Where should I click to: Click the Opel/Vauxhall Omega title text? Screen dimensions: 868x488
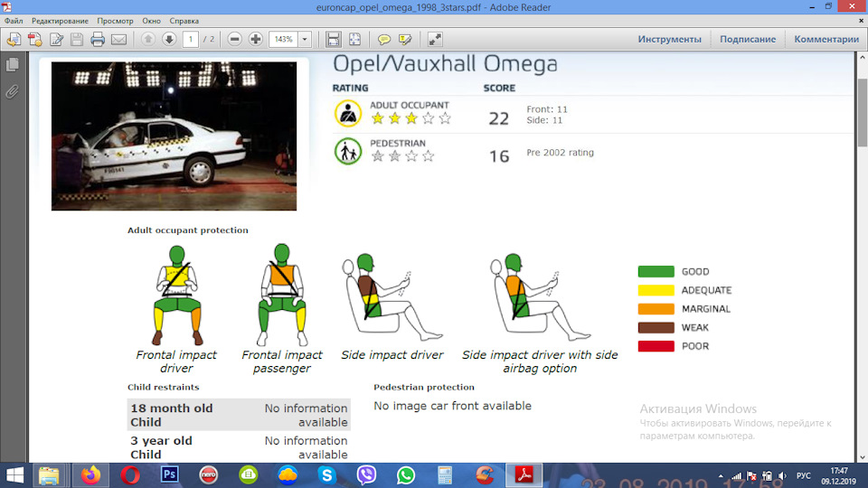click(x=445, y=64)
